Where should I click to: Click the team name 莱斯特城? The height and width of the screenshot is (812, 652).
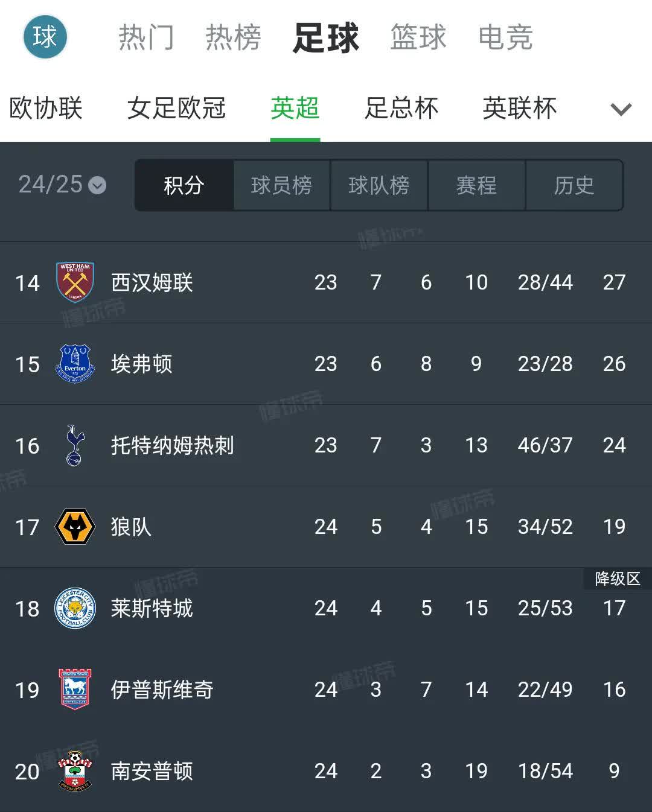click(152, 608)
